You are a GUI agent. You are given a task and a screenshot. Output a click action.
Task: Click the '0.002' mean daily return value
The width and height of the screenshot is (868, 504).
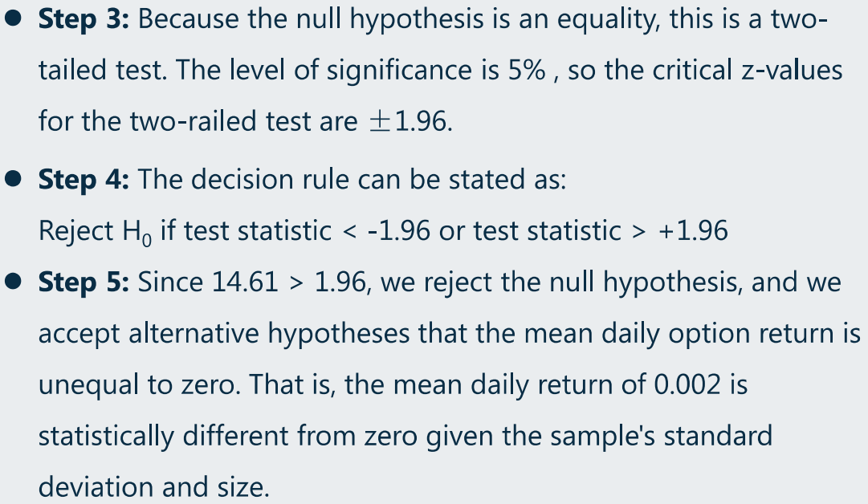687,384
